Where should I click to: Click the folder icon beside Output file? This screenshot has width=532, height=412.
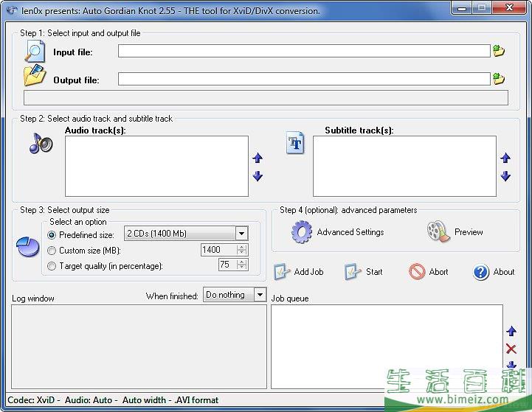pyautogui.click(x=35, y=75)
